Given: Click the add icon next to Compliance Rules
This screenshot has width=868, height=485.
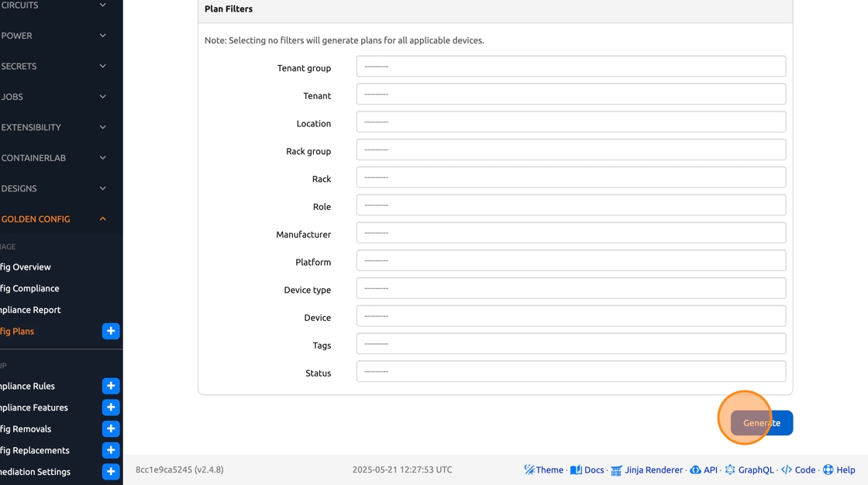Looking at the screenshot, I should pos(111,386).
